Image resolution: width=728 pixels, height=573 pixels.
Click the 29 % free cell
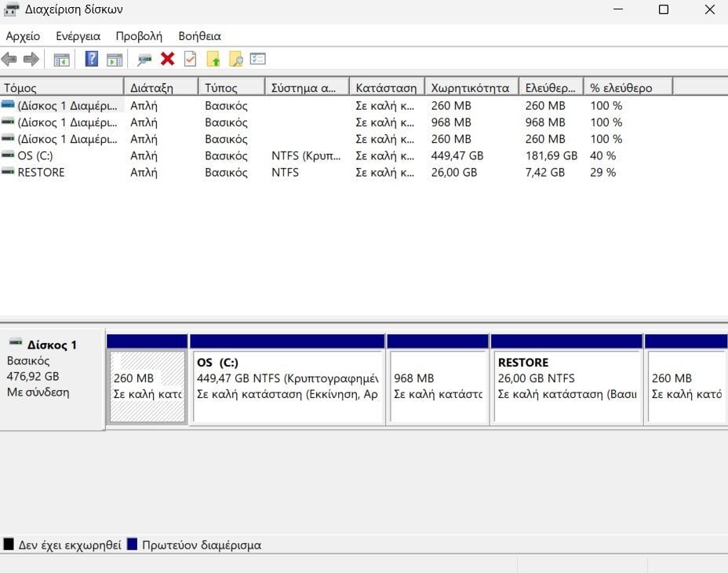click(602, 173)
